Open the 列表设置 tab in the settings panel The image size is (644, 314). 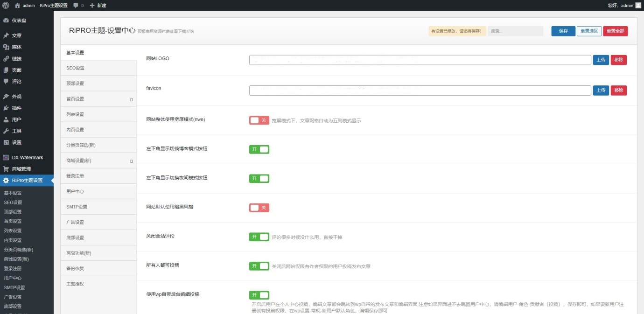[98, 114]
